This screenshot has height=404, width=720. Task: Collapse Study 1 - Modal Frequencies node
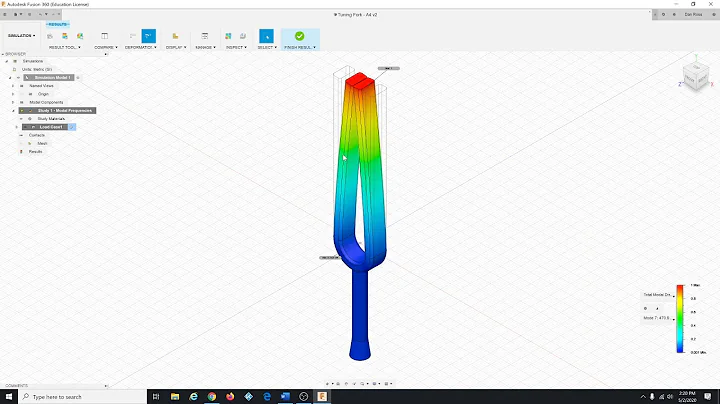13,111
